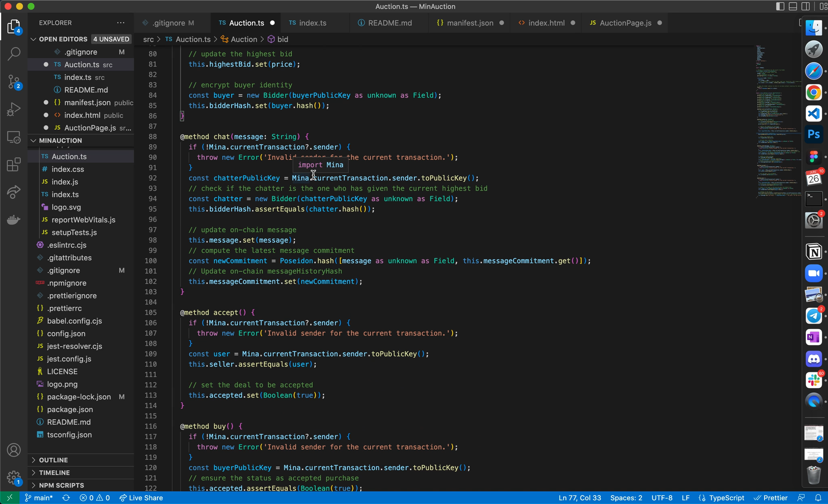
Task: Open the Search view icon
Action: (x=14, y=54)
